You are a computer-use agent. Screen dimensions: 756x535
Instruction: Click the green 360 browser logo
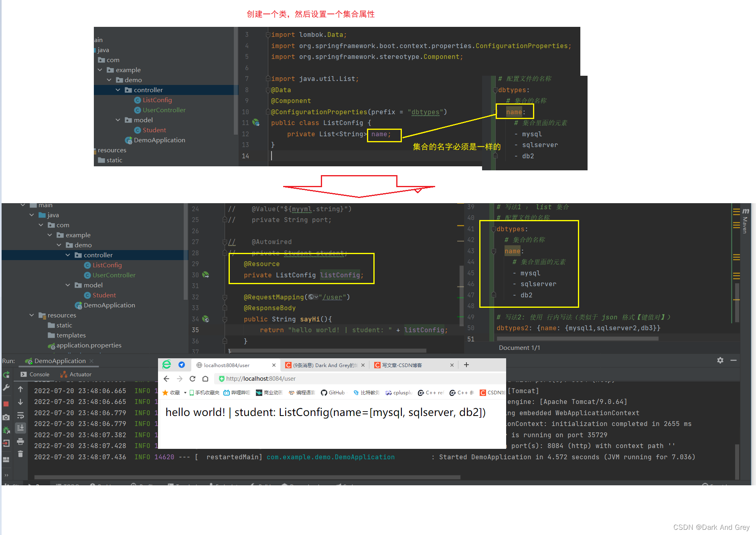(166, 364)
